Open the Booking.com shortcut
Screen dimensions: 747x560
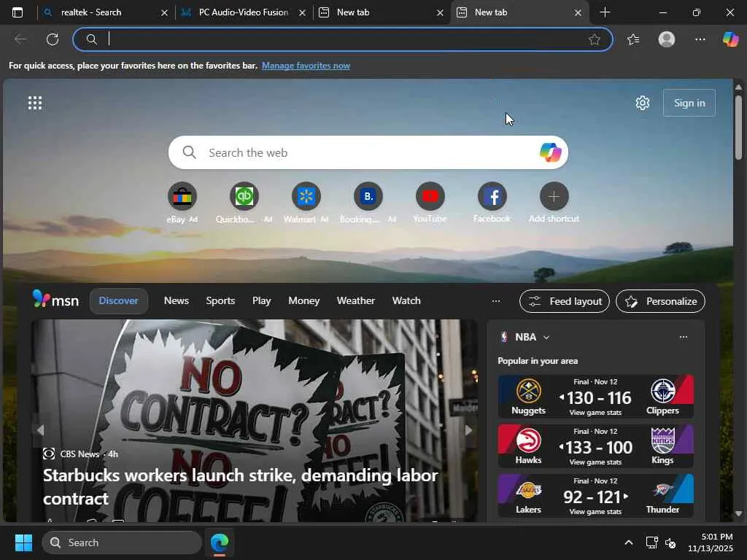tap(368, 196)
